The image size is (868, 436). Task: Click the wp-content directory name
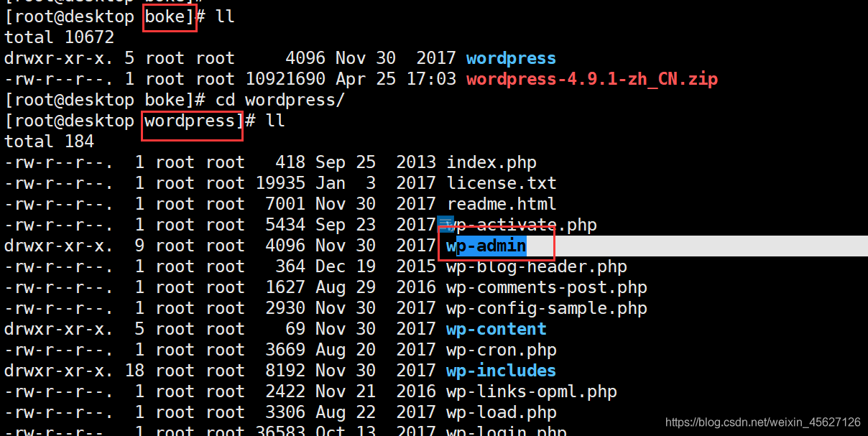497,329
